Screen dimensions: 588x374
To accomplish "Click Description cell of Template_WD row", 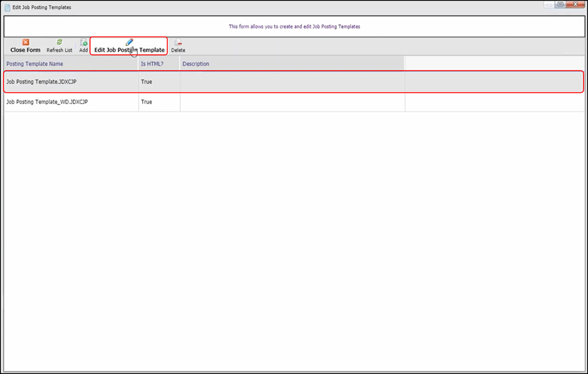I will coord(292,102).
